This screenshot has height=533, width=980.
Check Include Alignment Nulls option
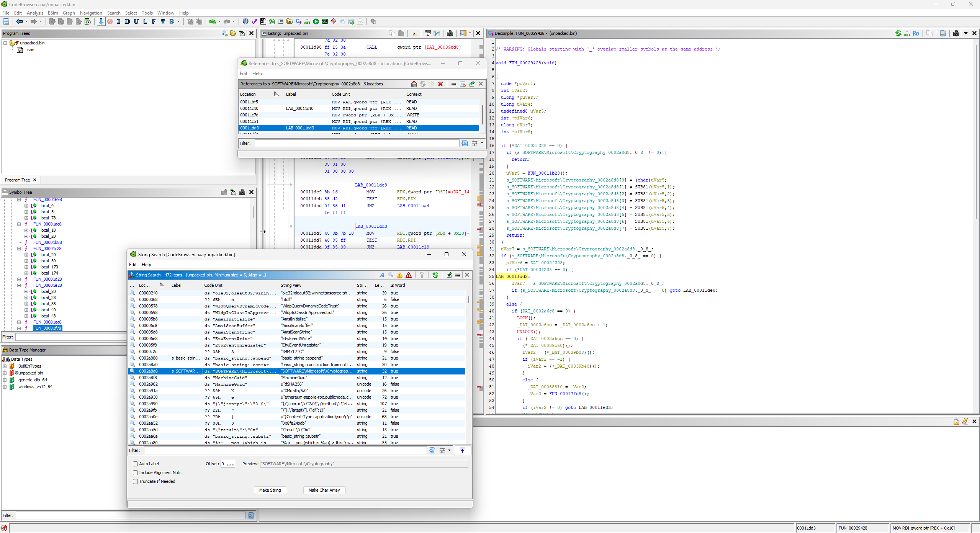(x=135, y=473)
